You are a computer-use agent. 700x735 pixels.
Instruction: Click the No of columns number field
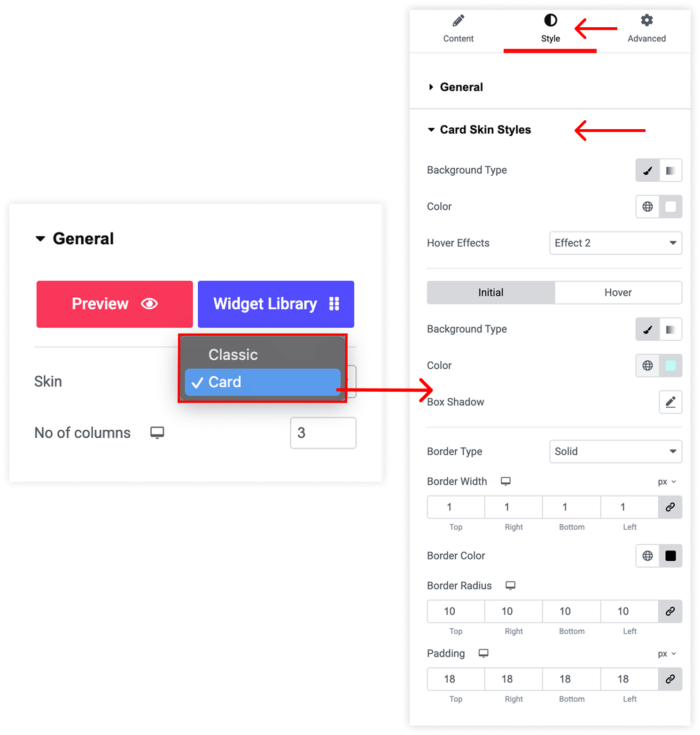pos(323,433)
